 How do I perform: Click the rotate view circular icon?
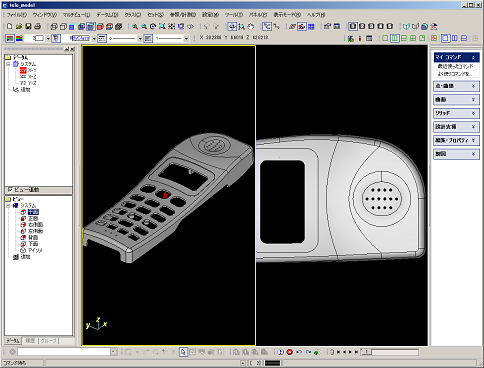coord(153,26)
